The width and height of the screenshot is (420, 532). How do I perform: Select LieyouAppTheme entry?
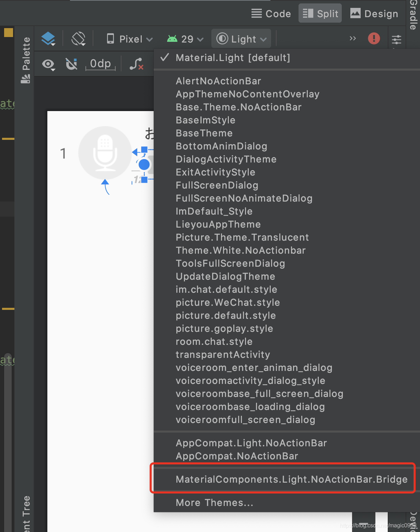pos(287,224)
